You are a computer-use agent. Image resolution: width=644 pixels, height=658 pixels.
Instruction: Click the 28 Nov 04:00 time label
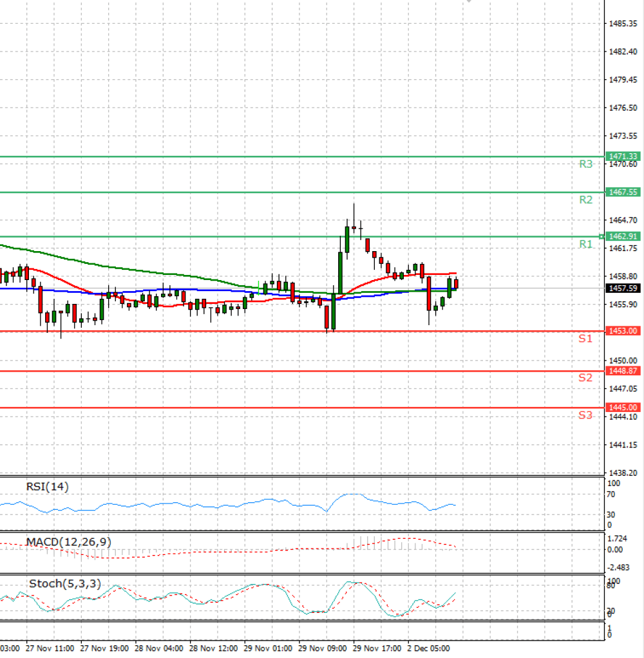[159, 648]
